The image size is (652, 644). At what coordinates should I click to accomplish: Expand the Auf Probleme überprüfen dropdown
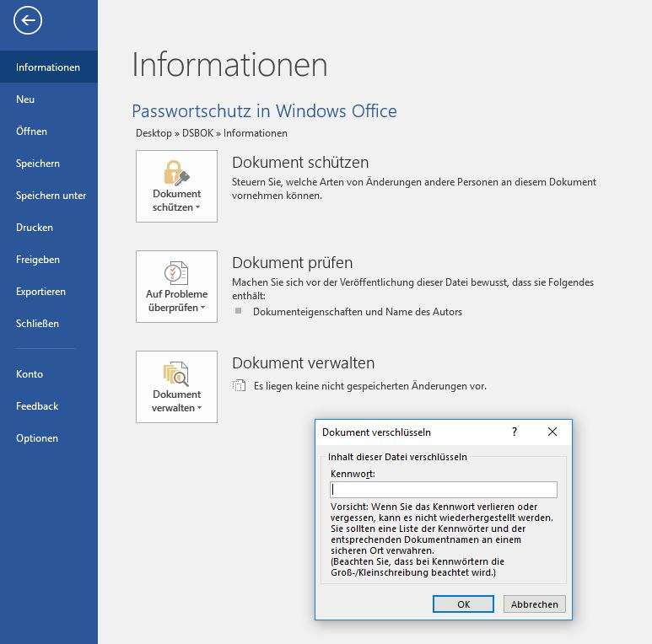(x=176, y=287)
